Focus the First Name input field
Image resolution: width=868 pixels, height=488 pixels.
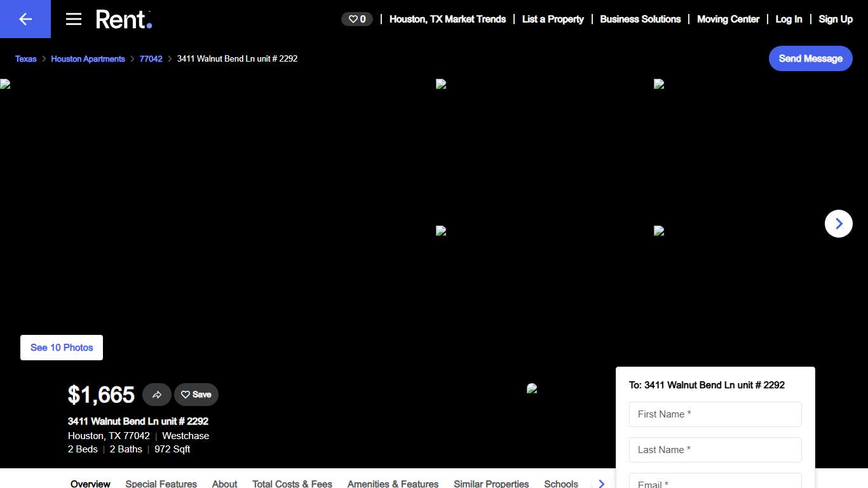pos(715,414)
